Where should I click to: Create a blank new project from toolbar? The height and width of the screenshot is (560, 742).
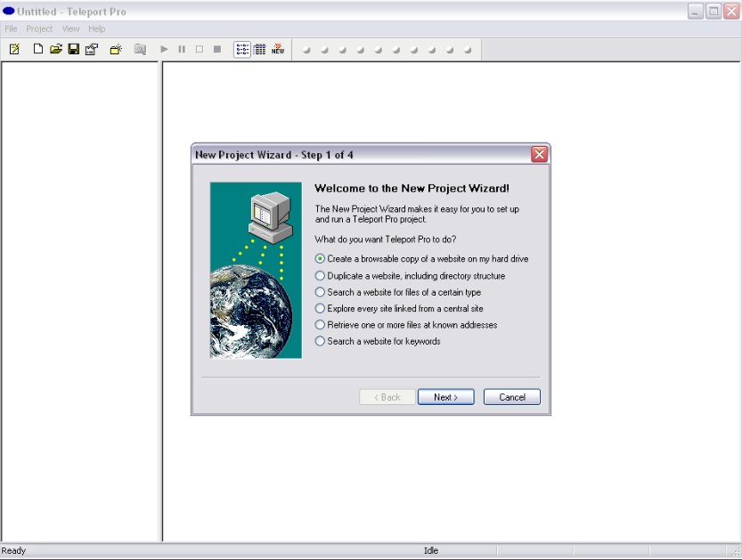38,49
